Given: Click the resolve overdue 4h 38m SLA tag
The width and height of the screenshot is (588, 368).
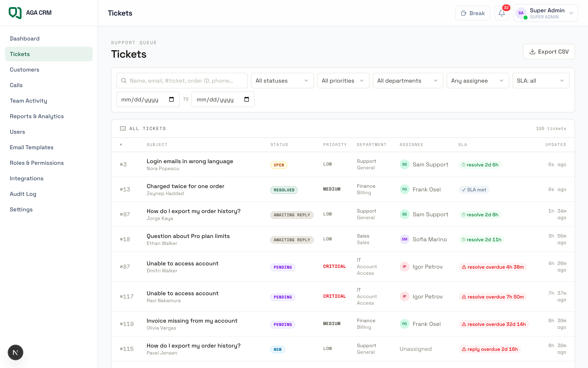Looking at the screenshot, I should (x=492, y=267).
